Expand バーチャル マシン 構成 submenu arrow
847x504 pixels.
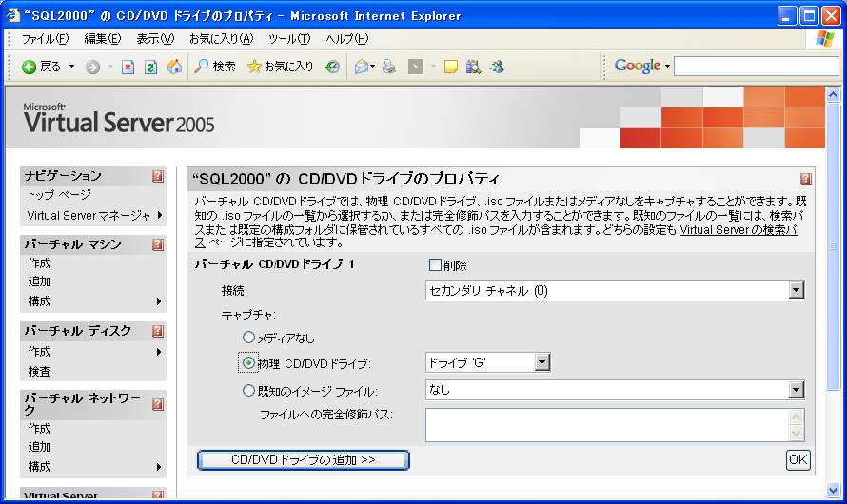(x=159, y=301)
